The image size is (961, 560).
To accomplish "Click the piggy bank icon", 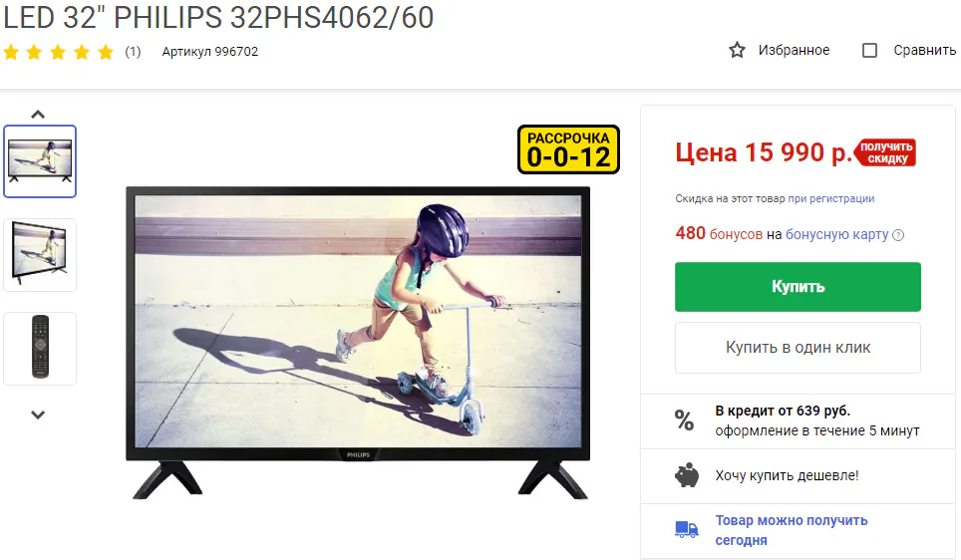I will [x=687, y=475].
